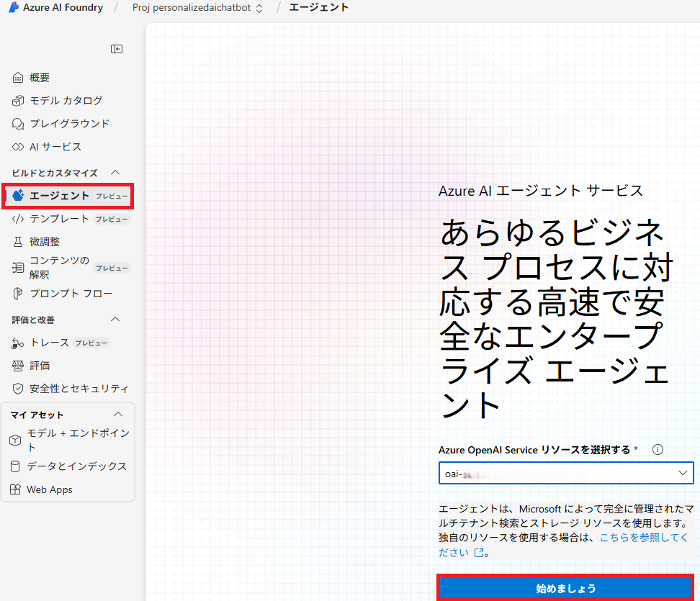
Task: Click the プレイグラウンド chat bubble icon
Action: point(18,124)
